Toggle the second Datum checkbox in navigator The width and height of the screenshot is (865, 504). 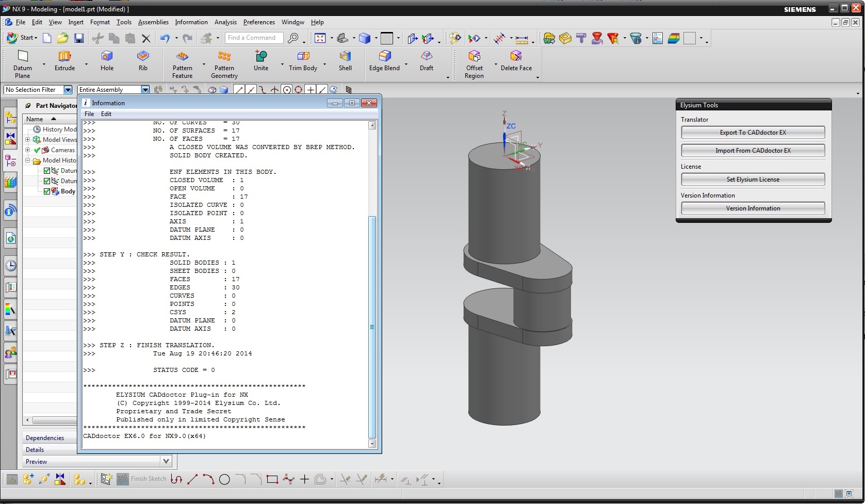47,181
